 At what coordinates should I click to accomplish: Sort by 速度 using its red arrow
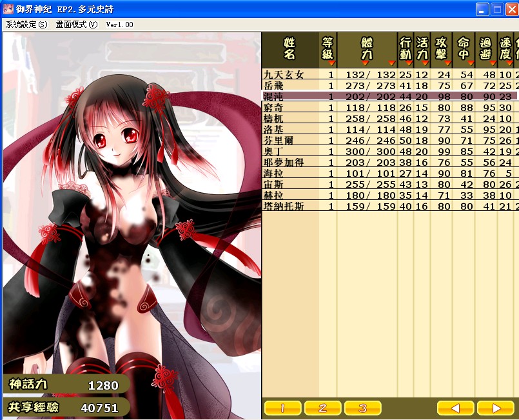pos(509,63)
